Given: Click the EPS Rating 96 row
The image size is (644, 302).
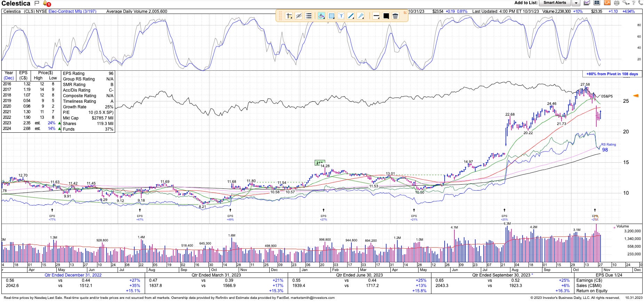Looking at the screenshot, I should 88,73.
